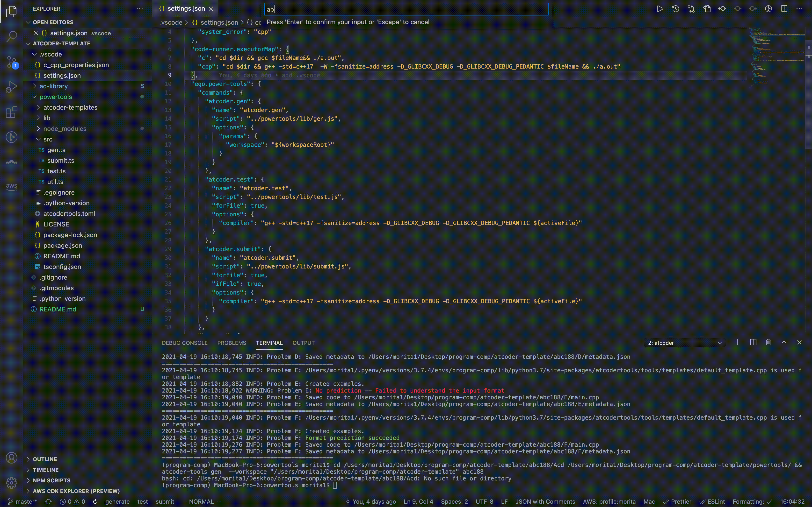Switch to the PROBLEMS panel tab

click(x=232, y=343)
